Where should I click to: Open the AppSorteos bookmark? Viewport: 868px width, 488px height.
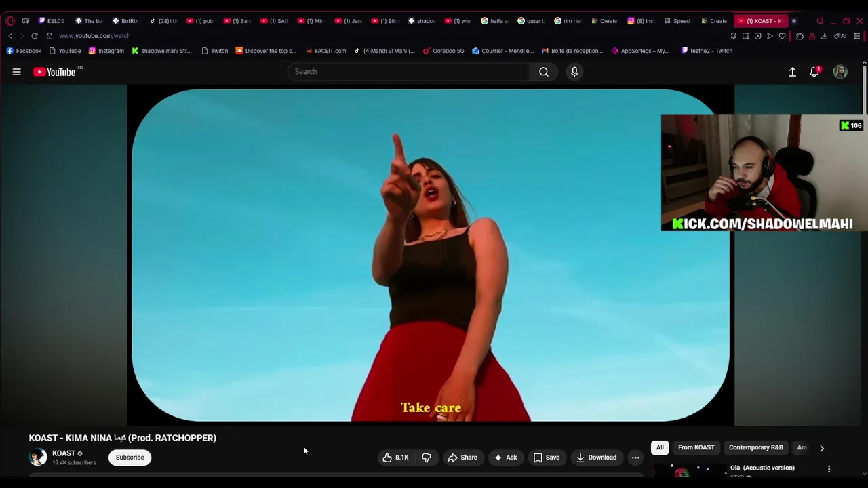pos(641,51)
